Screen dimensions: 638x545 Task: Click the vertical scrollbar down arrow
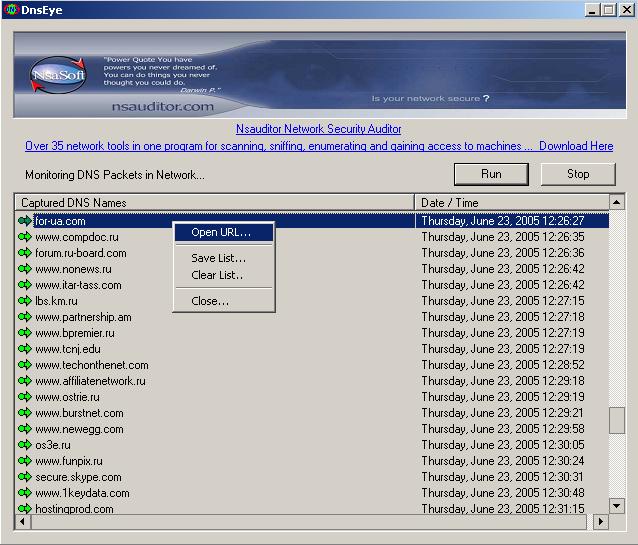[617, 506]
